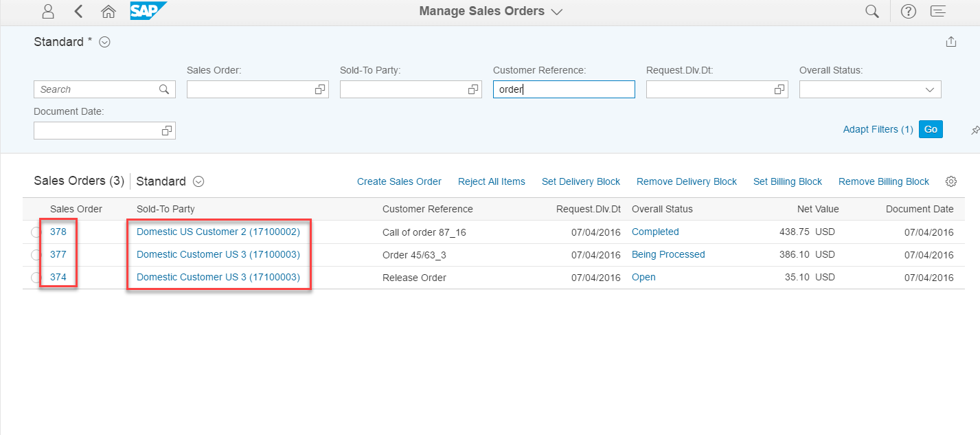
Task: Click Set Billing Block
Action: 788,181
